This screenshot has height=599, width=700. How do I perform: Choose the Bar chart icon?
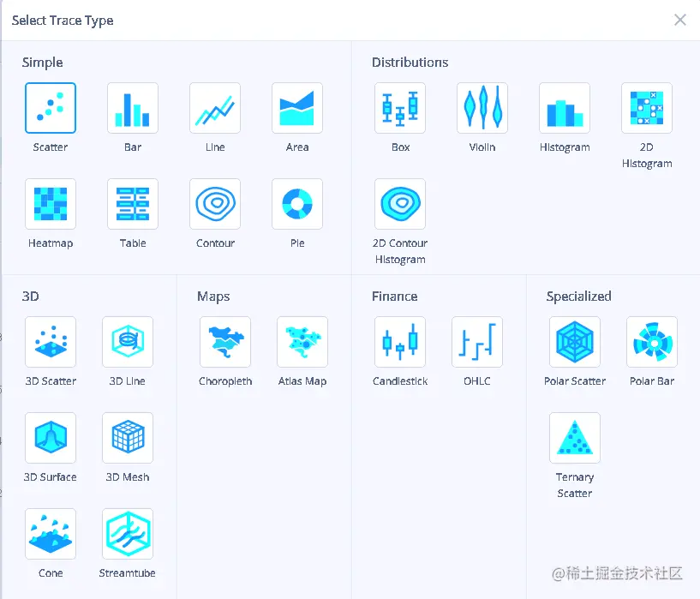point(133,108)
